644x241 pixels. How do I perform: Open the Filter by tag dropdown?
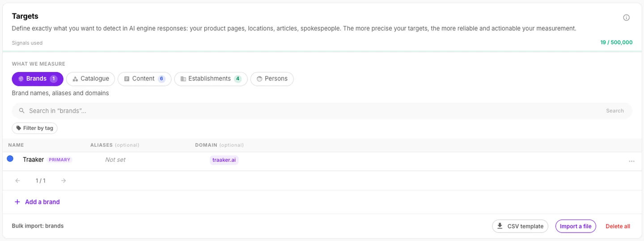click(34, 128)
